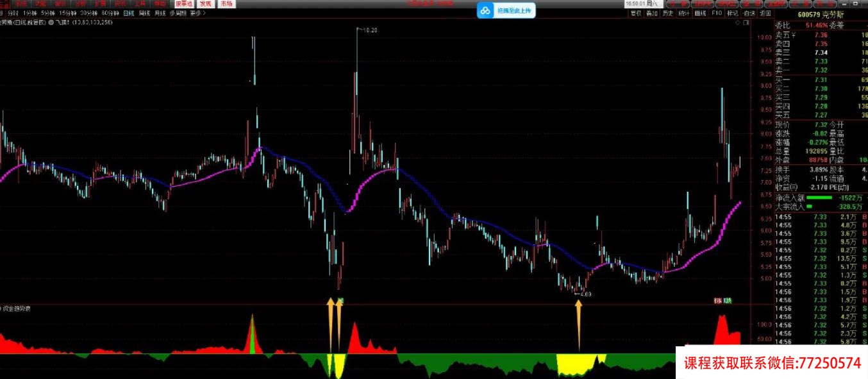Click the 历史 history button
The image size is (868, 379).
point(668,13)
